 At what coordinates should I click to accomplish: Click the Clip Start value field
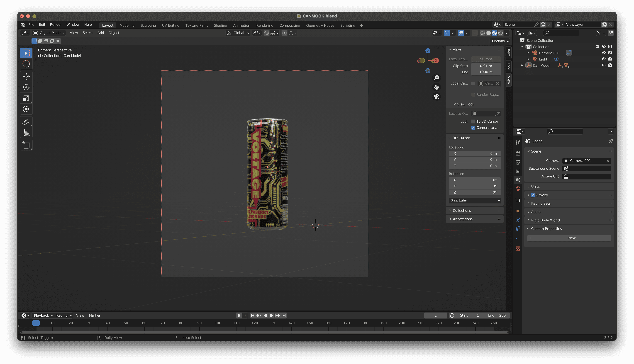[486, 66]
